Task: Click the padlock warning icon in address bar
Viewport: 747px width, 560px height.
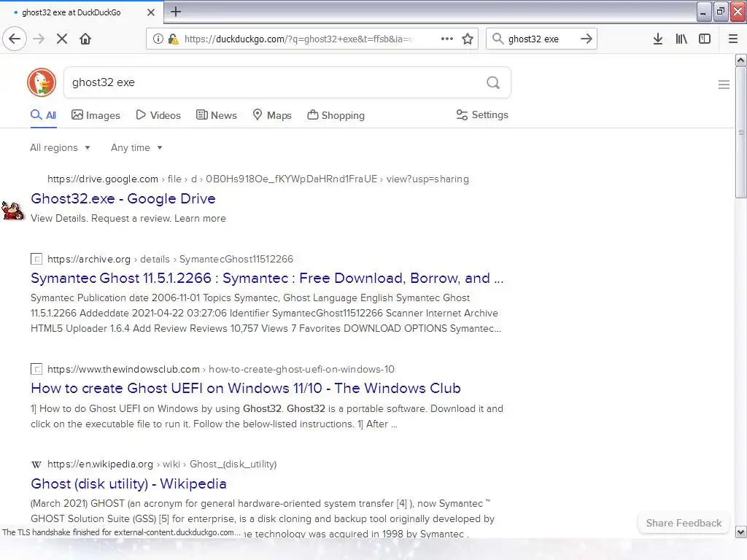Action: [x=174, y=39]
